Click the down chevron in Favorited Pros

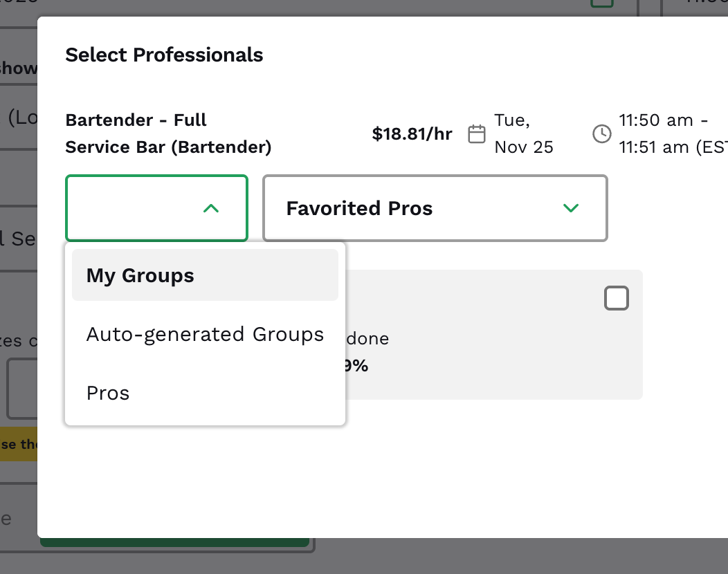571,208
